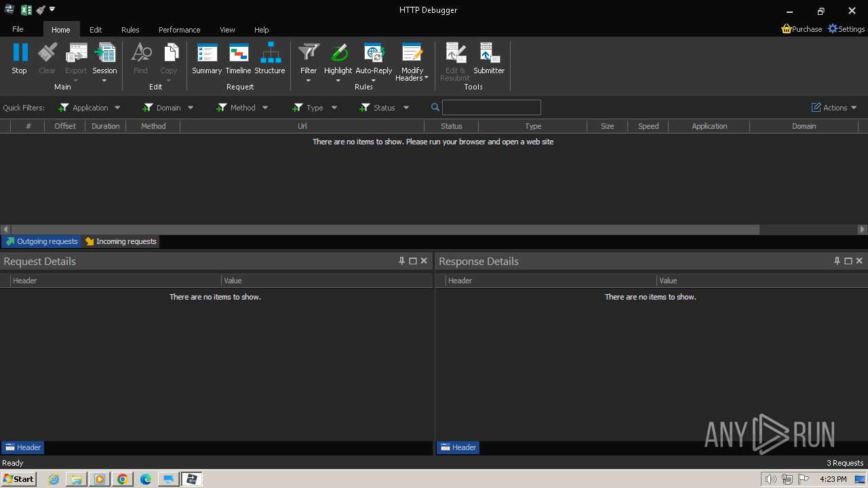Screen dimensions: 868x488
Task: Click the volume icon in system tray
Action: click(770, 479)
